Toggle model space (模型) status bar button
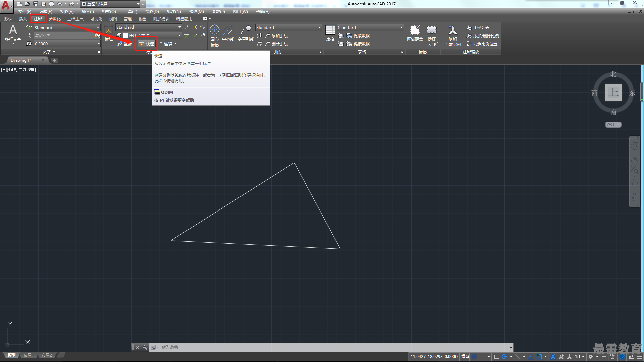644x362 pixels. [465, 357]
